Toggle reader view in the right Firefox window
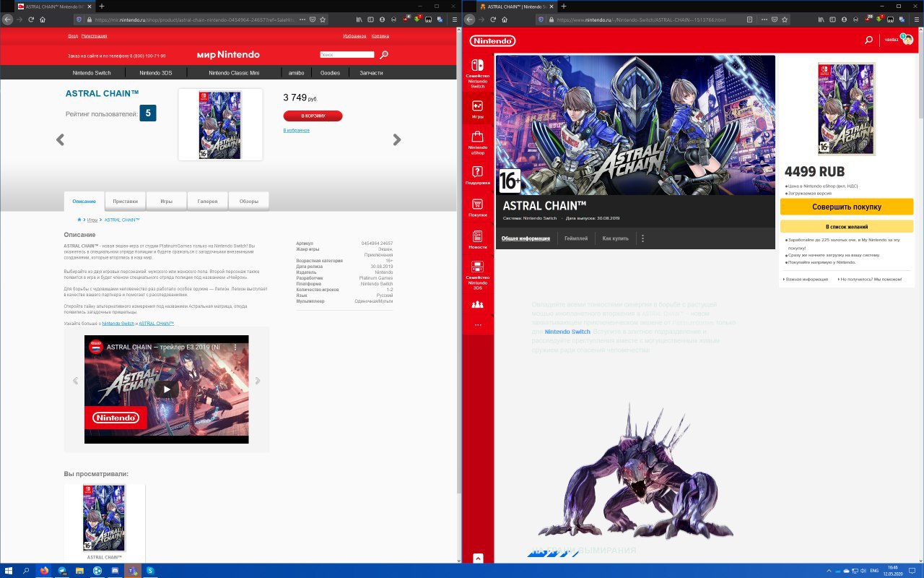 click(750, 19)
